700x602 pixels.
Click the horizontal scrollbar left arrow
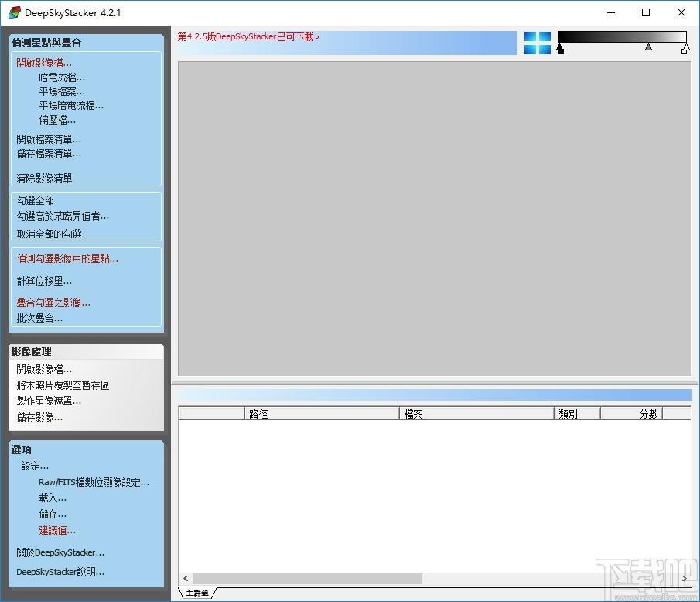[186, 578]
